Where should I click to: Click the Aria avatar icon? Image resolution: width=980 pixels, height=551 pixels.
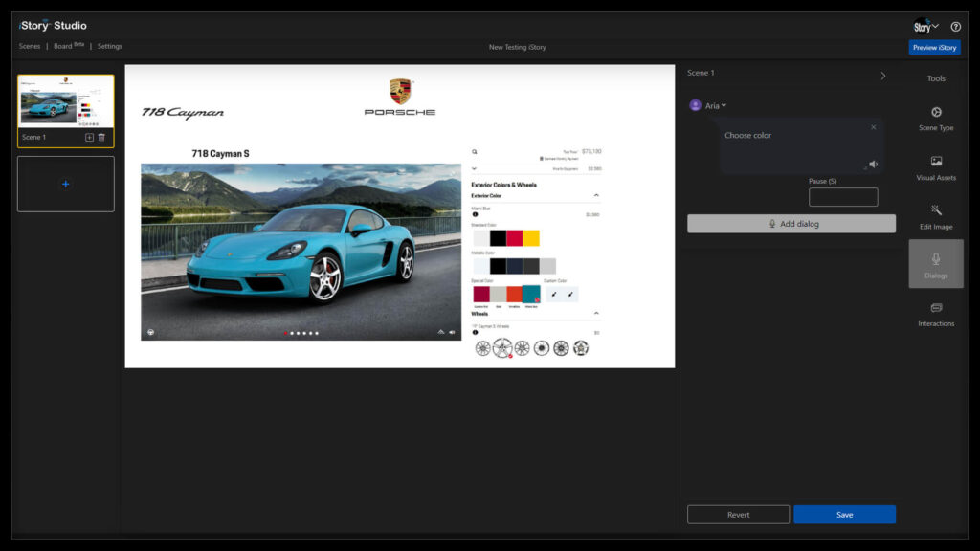[x=695, y=105]
